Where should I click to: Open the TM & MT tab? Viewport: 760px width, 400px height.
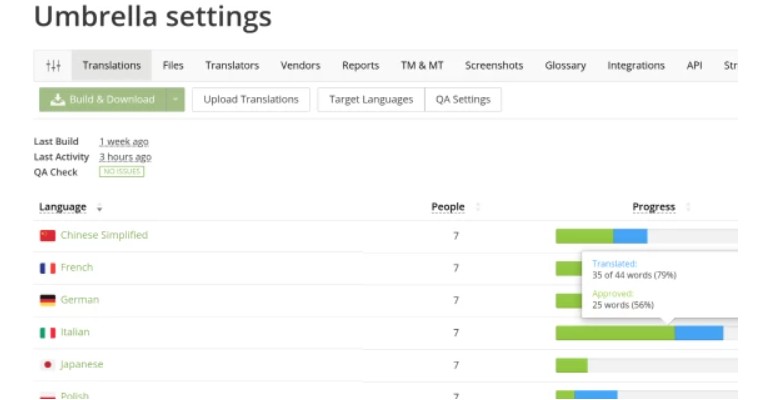coord(422,66)
